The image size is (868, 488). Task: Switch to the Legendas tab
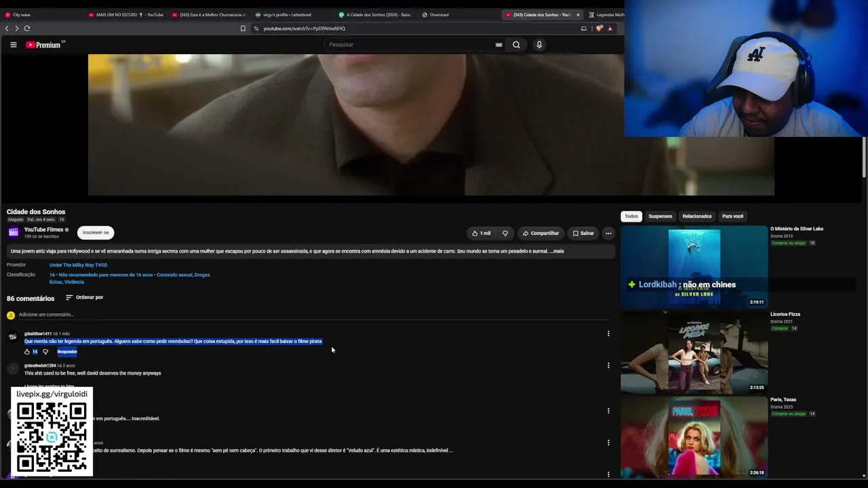click(606, 15)
